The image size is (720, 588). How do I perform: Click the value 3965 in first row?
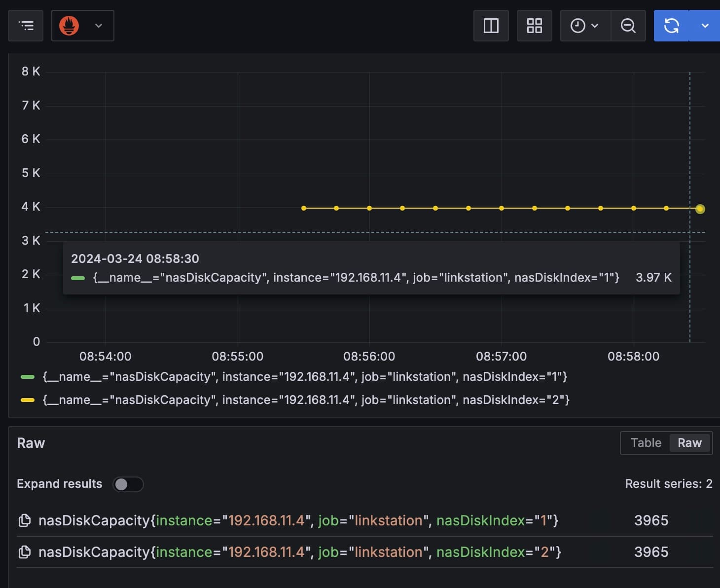click(x=651, y=520)
